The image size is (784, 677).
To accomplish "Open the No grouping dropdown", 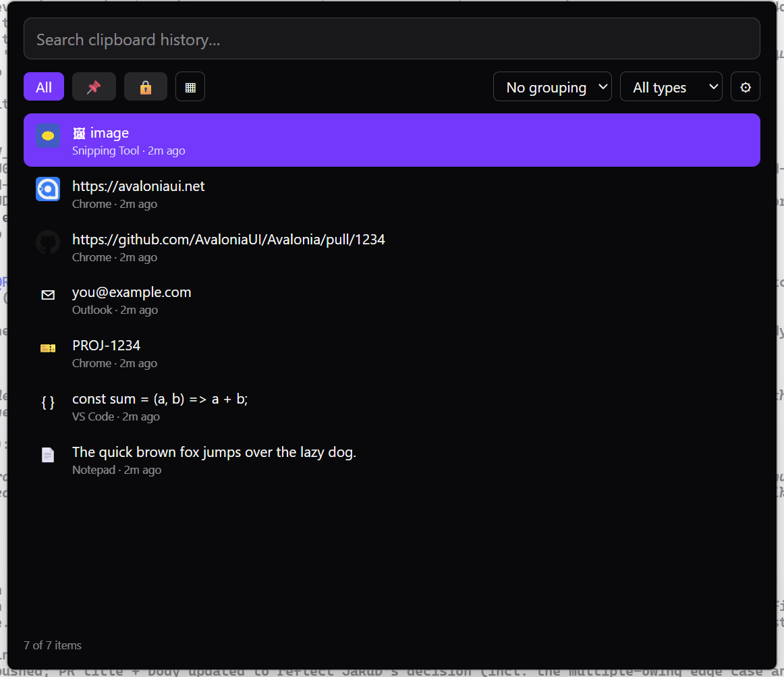I will 552,86.
